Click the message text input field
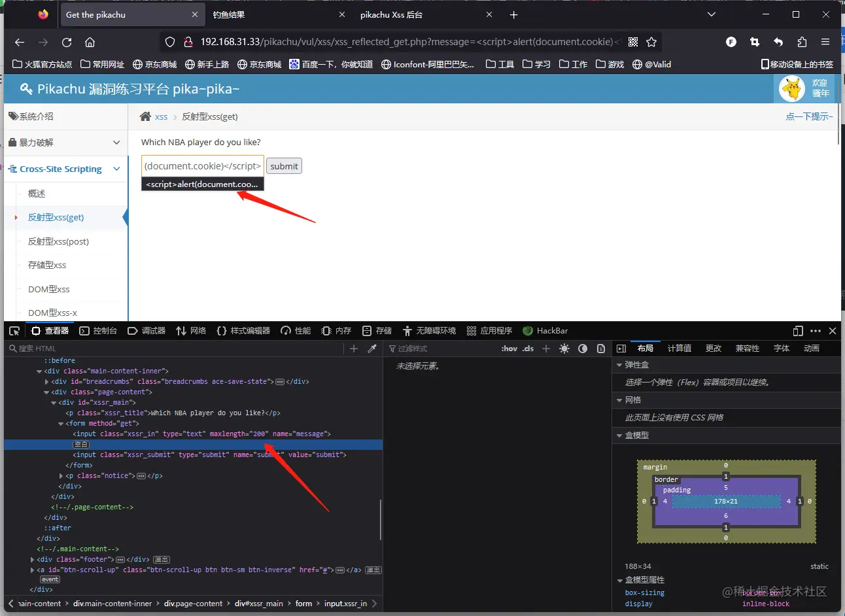 203,166
